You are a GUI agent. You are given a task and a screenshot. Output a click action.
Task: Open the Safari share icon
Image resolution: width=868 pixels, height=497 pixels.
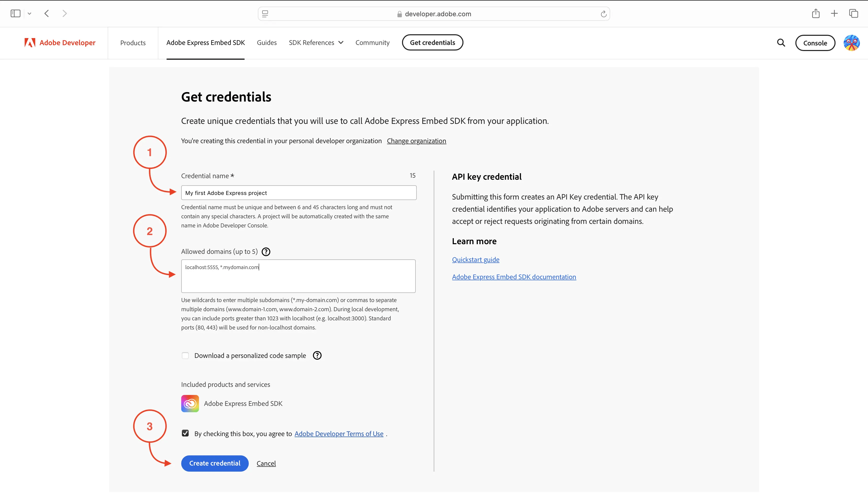coord(816,13)
